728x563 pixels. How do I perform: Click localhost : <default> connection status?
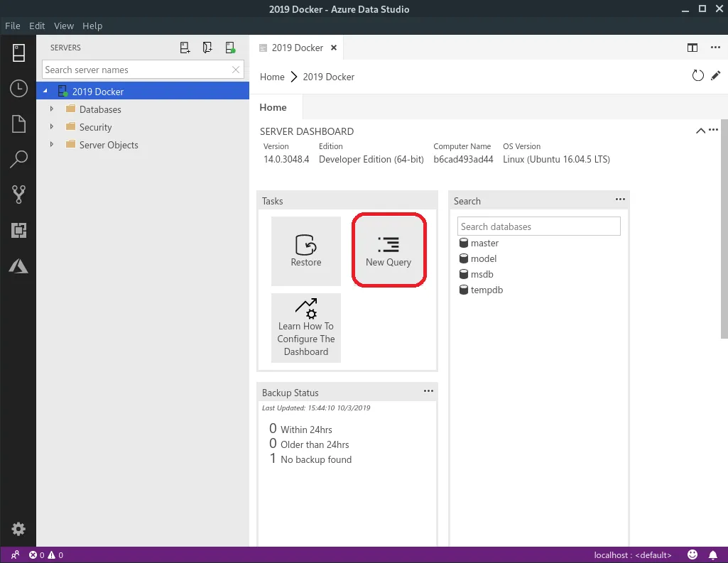coord(633,555)
